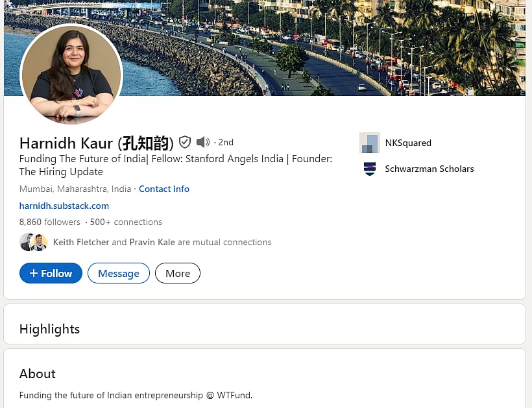Expand the About section
Image resolution: width=532 pixels, height=408 pixels.
point(37,374)
